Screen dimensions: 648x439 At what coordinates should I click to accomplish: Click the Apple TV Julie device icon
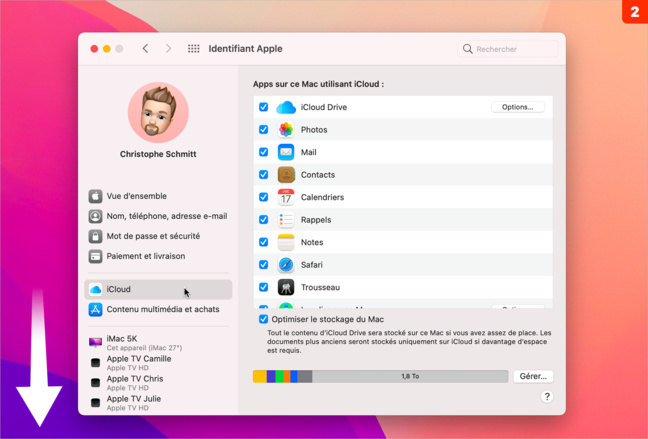[95, 403]
